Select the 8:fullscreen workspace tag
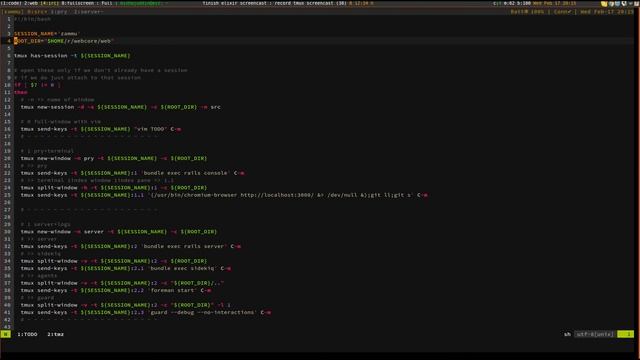Screen dimensions: 640x360 click(x=78, y=3)
